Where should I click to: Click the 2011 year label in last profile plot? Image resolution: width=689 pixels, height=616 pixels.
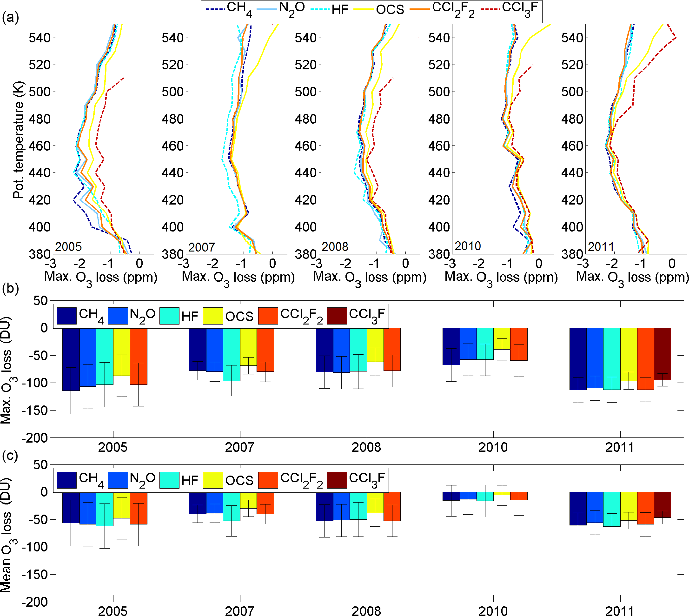pyautogui.click(x=601, y=247)
